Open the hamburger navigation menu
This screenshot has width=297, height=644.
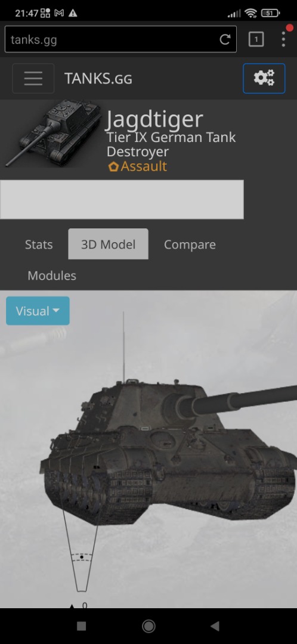pyautogui.click(x=33, y=79)
